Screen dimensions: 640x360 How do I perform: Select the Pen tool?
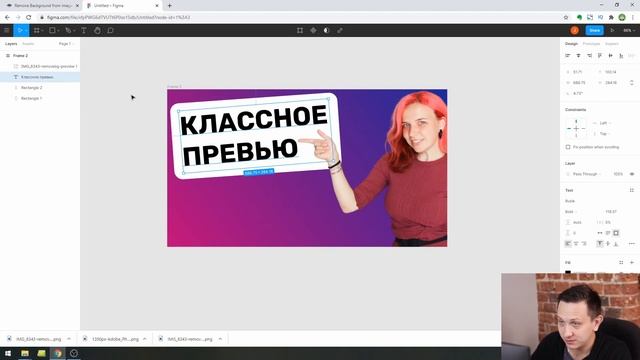tap(68, 31)
